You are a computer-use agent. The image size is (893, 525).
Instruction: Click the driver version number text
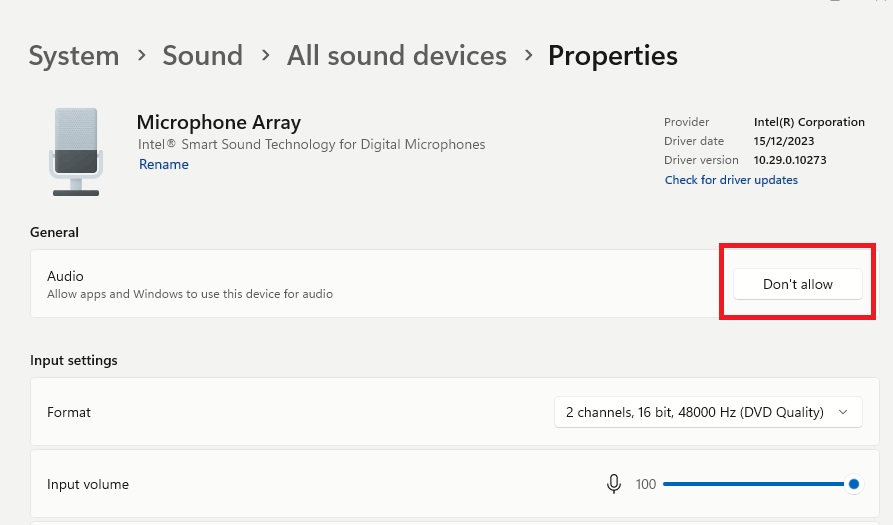tap(790, 160)
